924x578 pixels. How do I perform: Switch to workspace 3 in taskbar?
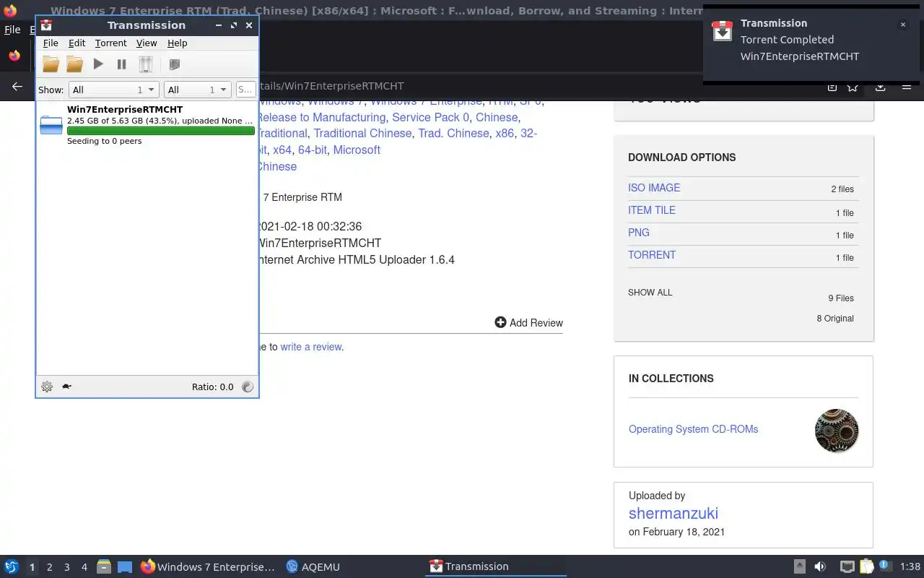tap(66, 567)
